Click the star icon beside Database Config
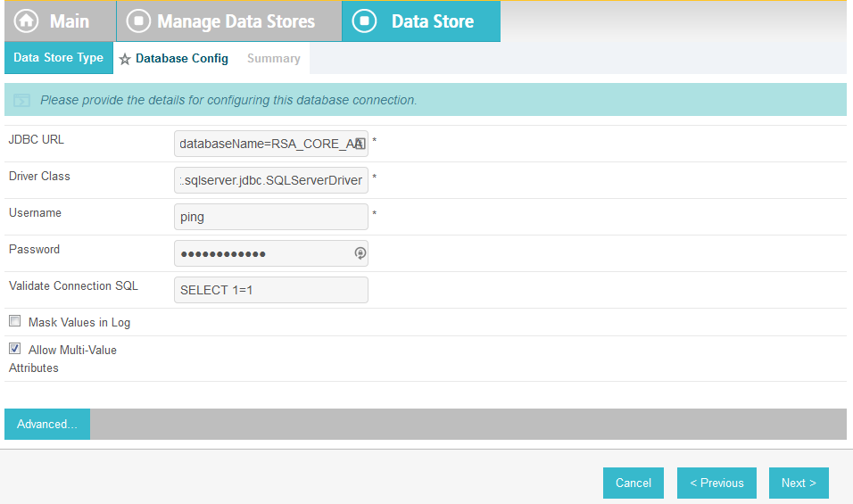Image resolution: width=853 pixels, height=504 pixels. pos(125,59)
